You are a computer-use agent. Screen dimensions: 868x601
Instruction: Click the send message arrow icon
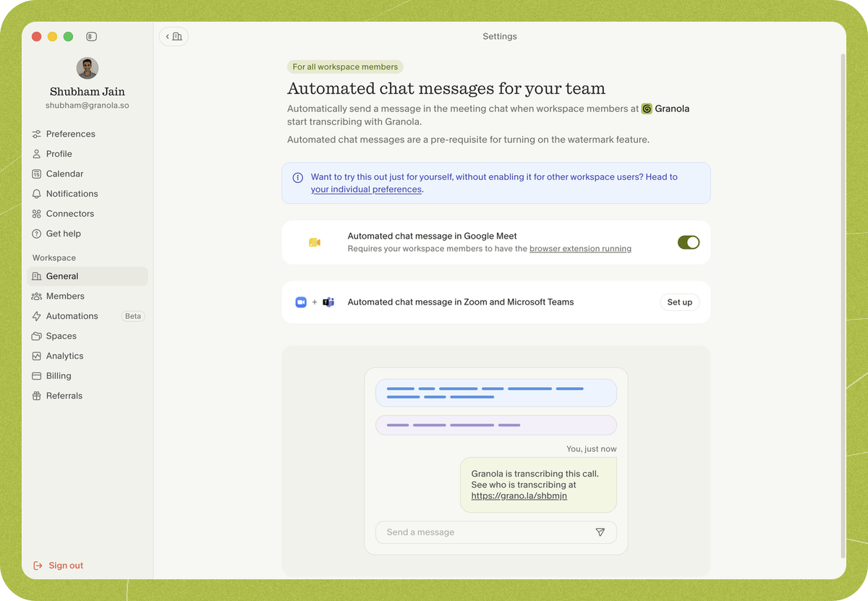click(600, 532)
